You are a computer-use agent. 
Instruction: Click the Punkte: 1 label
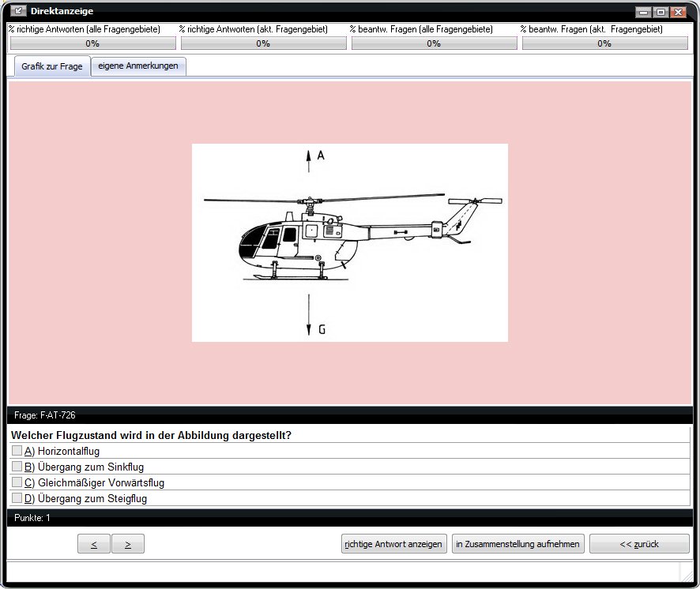pyautogui.click(x=32, y=518)
